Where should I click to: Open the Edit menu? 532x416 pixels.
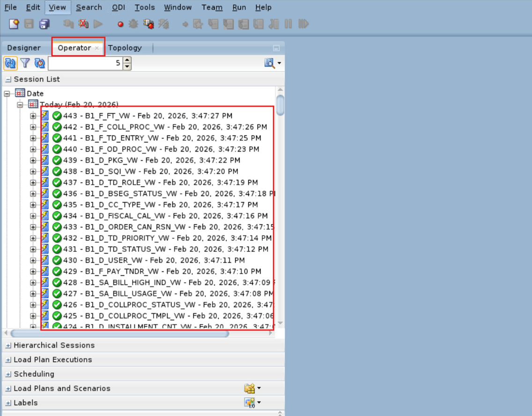pos(33,7)
